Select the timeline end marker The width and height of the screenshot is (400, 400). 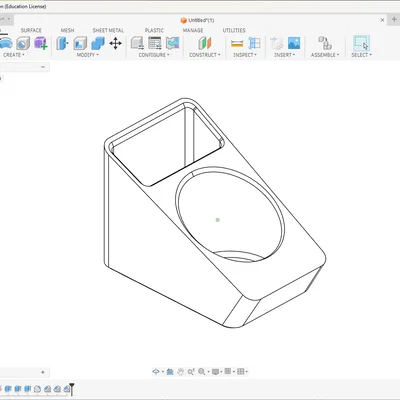[72, 389]
